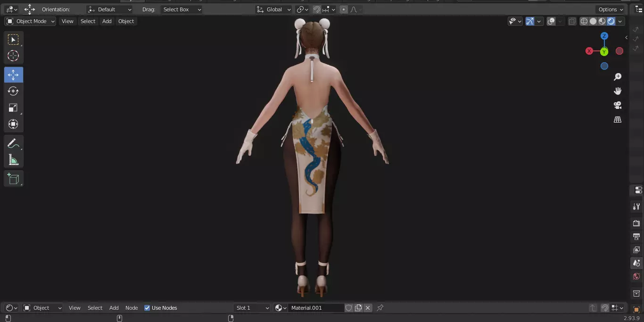Toggle the camera view icon

(618, 105)
